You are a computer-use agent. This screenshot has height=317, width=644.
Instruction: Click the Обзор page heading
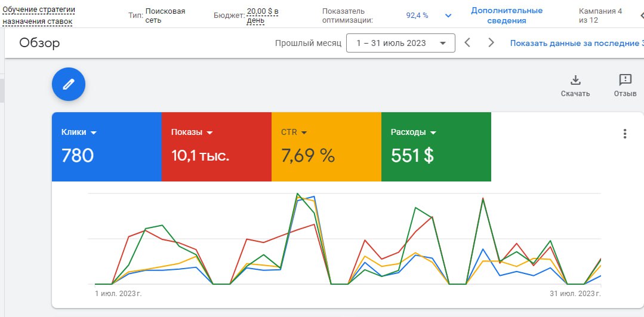click(39, 43)
